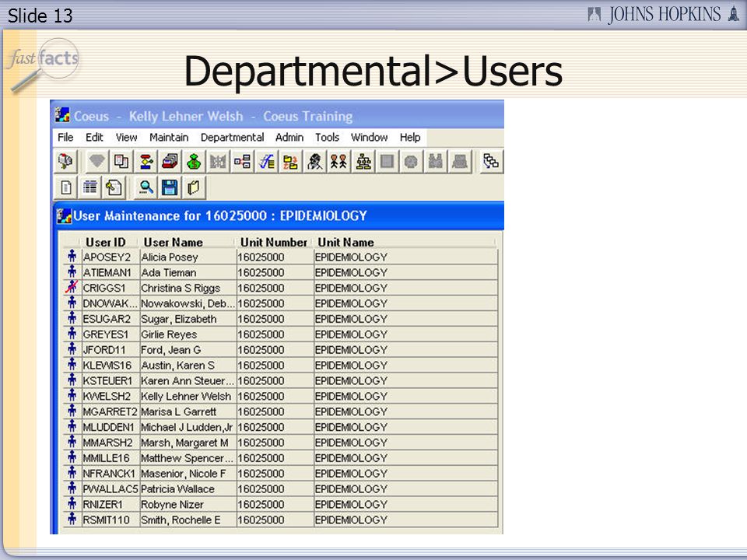Viewport: 747px width, 560px height.
Task: Open the Tools menu
Action: pyautogui.click(x=327, y=138)
